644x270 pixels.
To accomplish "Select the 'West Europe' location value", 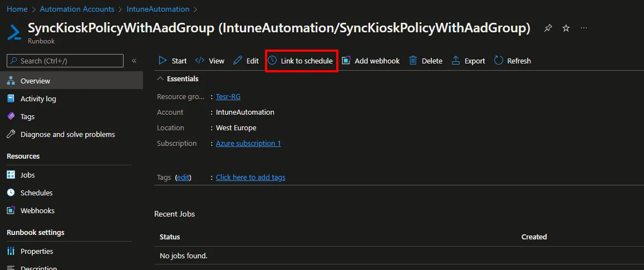I will coord(236,128).
